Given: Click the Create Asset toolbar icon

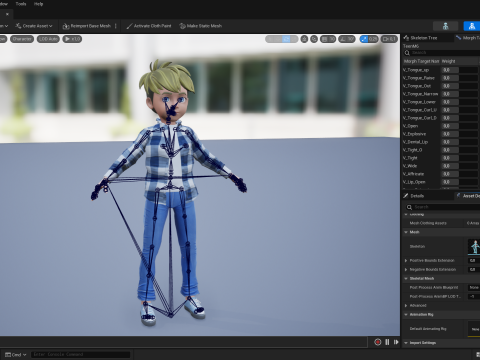Looking at the screenshot, I should [18, 26].
